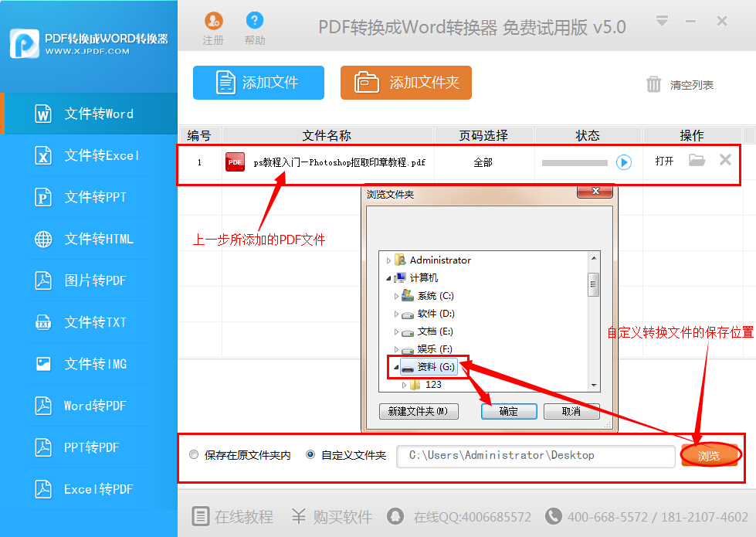Select the 文件转TXT sidebar item

point(89,322)
